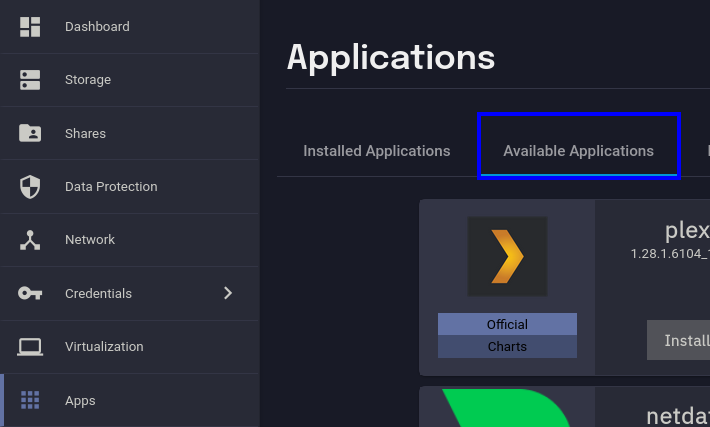Screen dimensions: 710x427
Task: Open Dashboard from the sidebar
Action: point(130,27)
